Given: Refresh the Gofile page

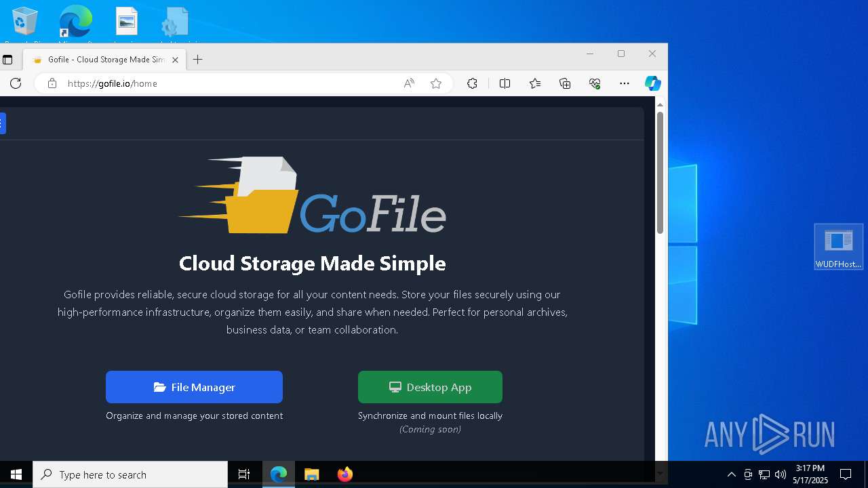Looking at the screenshot, I should pos(16,83).
